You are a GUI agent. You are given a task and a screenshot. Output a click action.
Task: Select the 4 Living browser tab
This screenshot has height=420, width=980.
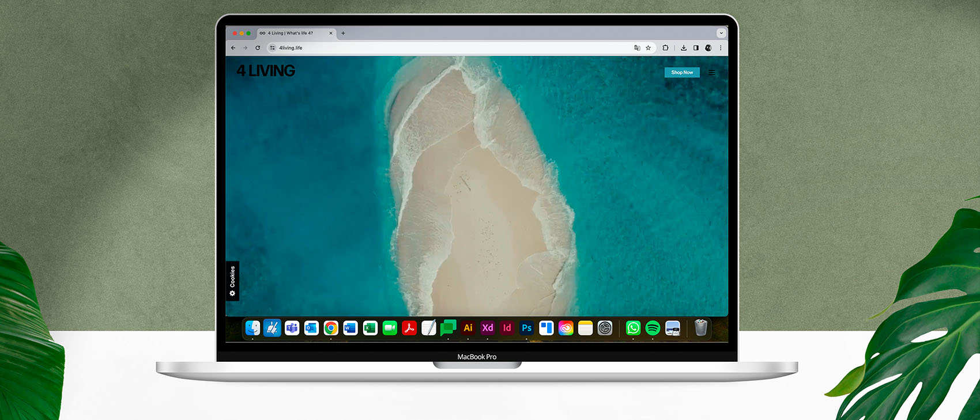tap(291, 33)
